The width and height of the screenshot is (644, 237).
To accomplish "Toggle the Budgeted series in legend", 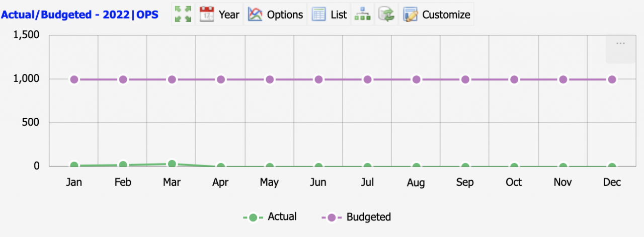I will point(356,217).
